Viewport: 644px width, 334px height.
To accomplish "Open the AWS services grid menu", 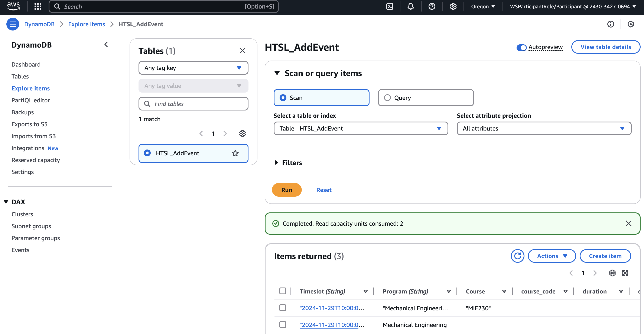I will (38, 6).
